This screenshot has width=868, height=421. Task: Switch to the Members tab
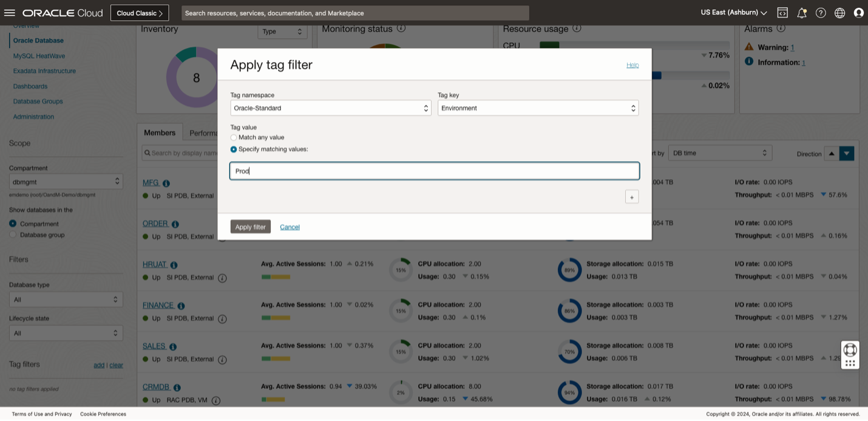coord(160,132)
